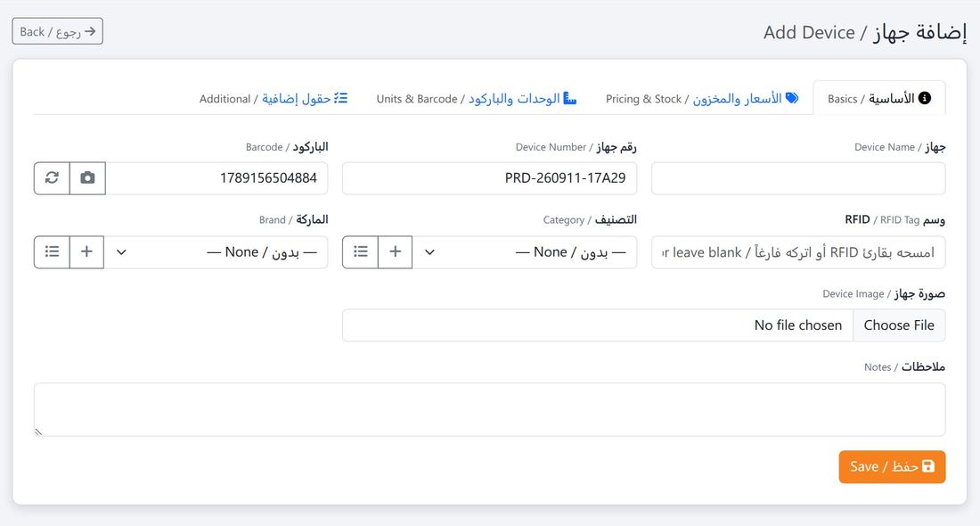The image size is (980, 526).
Task: Click the Barcode field 1789156504884
Action: coord(216,178)
